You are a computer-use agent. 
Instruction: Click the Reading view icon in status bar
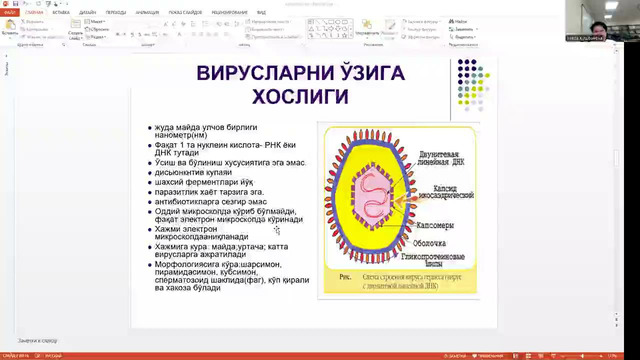point(540,356)
